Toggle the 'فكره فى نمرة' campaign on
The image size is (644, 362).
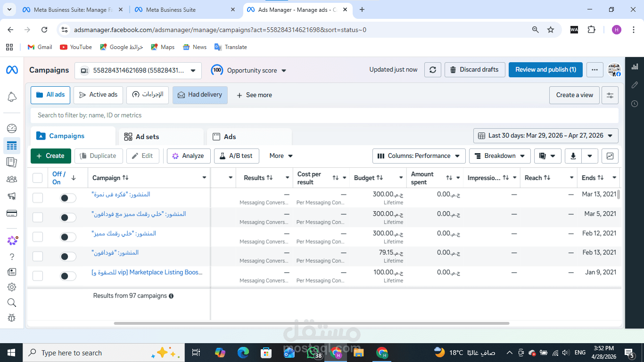68,198
